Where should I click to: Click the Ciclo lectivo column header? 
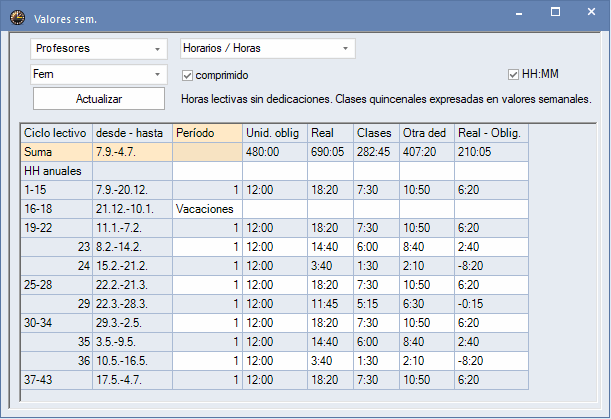[56, 133]
